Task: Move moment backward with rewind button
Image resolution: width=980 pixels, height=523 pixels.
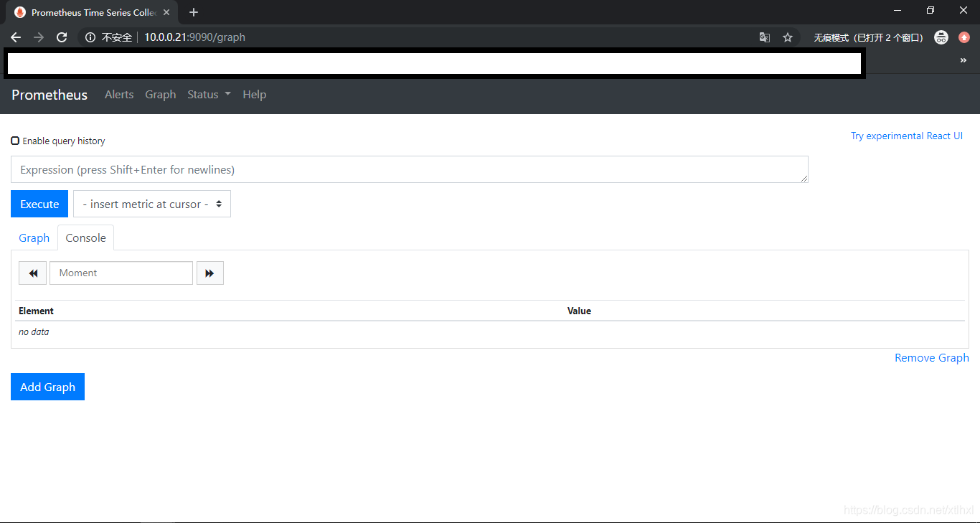Action: (x=33, y=273)
